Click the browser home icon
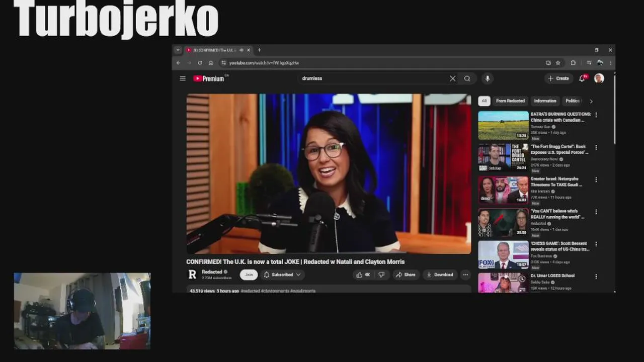 pos(211,63)
